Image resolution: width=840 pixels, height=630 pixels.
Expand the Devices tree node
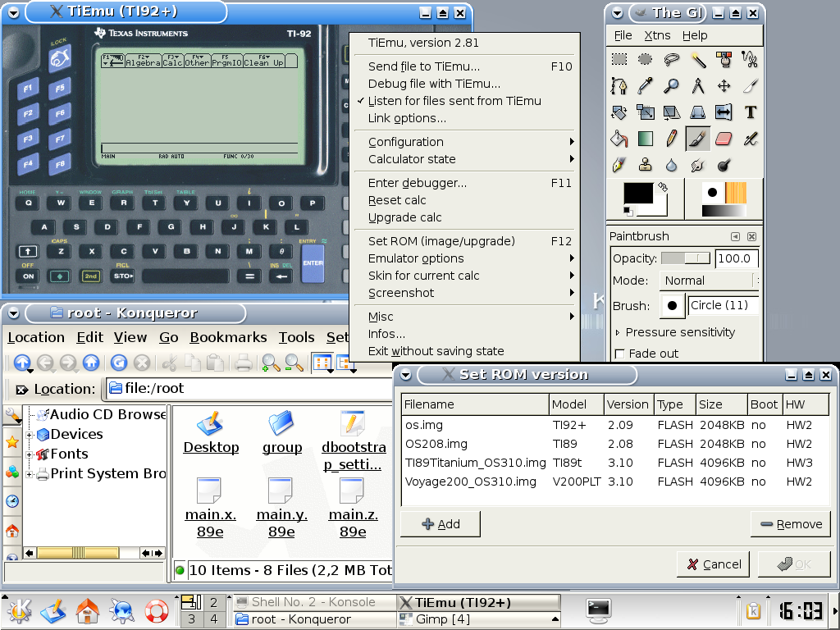coord(29,435)
